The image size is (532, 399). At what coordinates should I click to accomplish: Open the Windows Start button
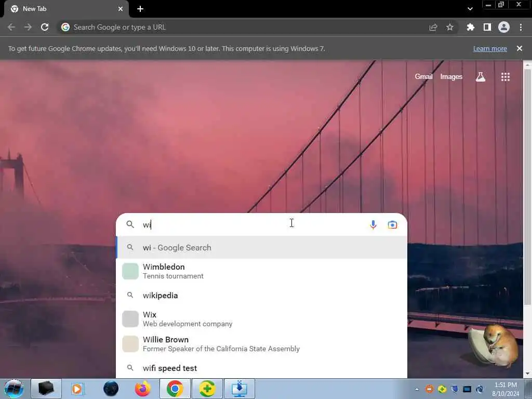coord(14,389)
